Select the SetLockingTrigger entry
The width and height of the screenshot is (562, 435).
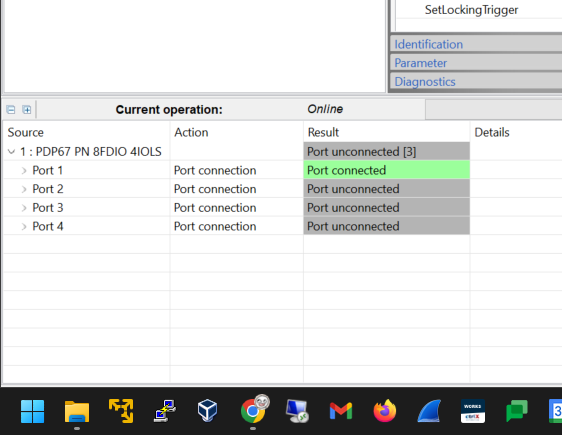[x=471, y=10]
